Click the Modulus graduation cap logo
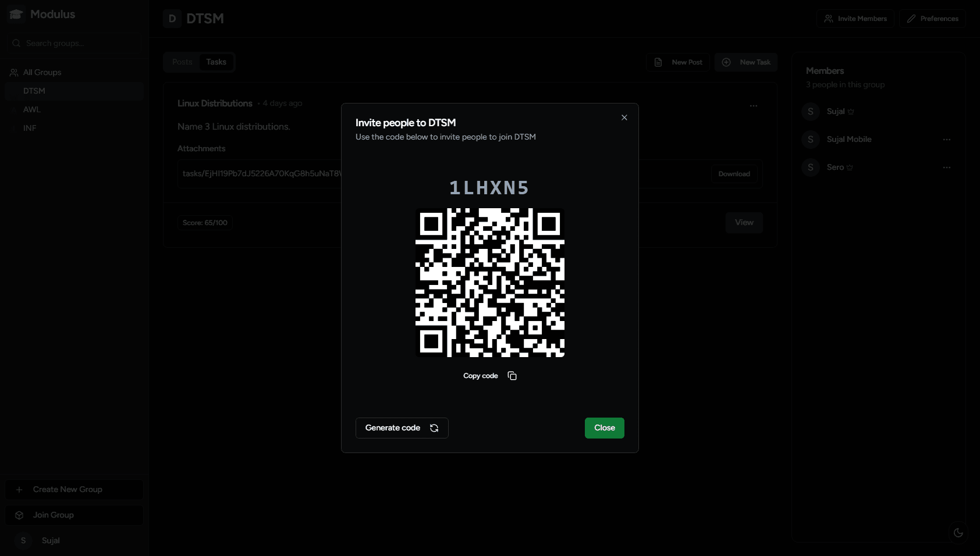Viewport: 980px width, 556px height. coord(16,15)
